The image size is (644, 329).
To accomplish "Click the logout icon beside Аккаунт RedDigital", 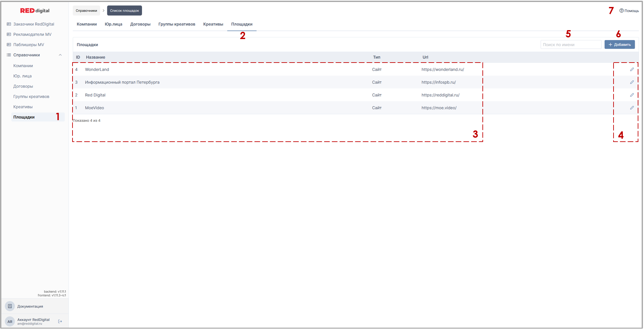I will [x=60, y=321].
